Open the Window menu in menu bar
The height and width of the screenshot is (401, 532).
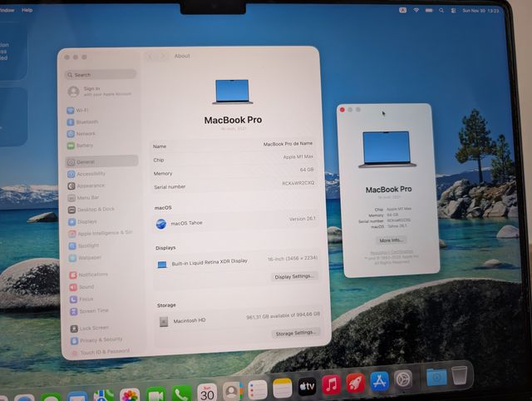(7, 10)
